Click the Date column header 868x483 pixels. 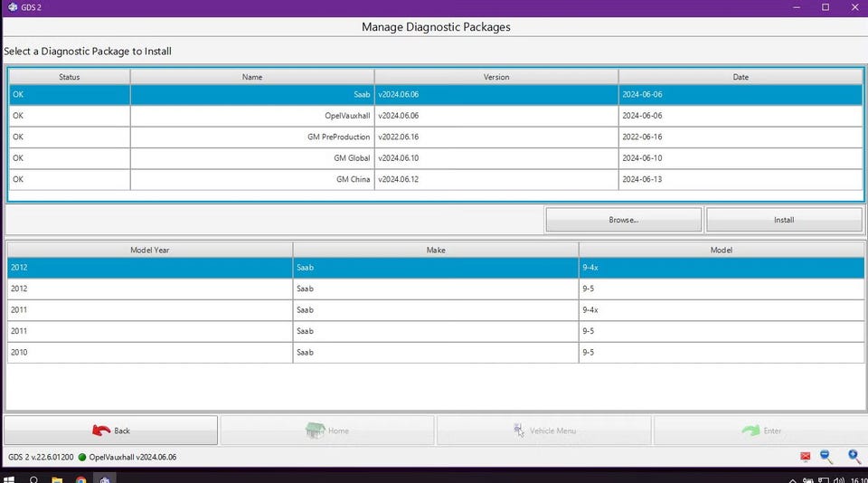pos(741,77)
